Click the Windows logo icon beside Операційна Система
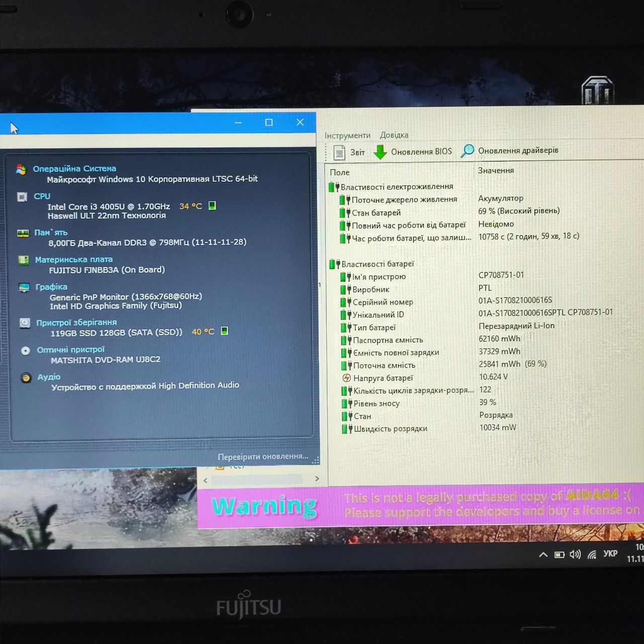 (21, 170)
